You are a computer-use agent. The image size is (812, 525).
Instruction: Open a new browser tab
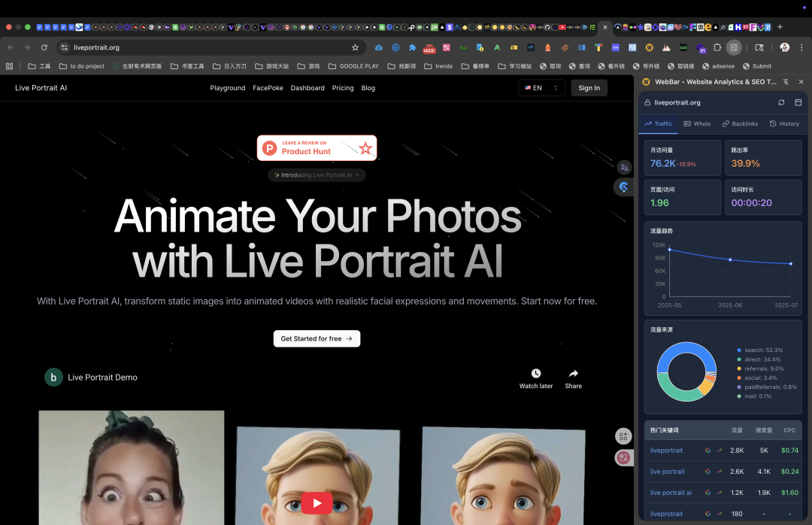pos(780,27)
